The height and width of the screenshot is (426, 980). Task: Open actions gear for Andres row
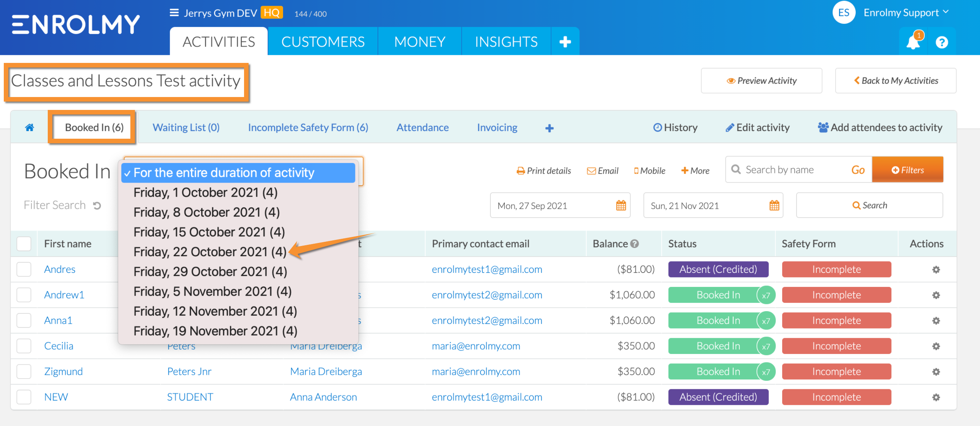click(x=936, y=270)
